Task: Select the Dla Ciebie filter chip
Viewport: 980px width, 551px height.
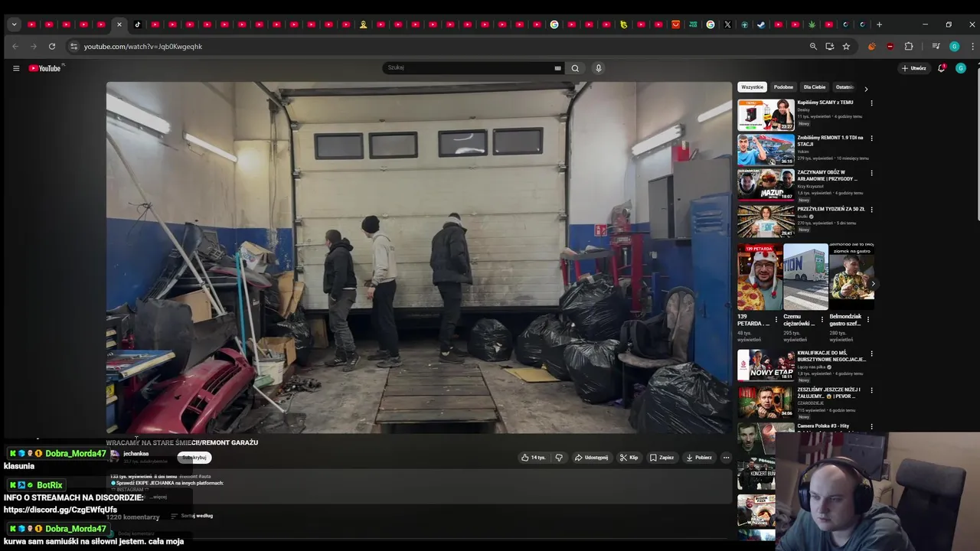Action: pos(815,87)
